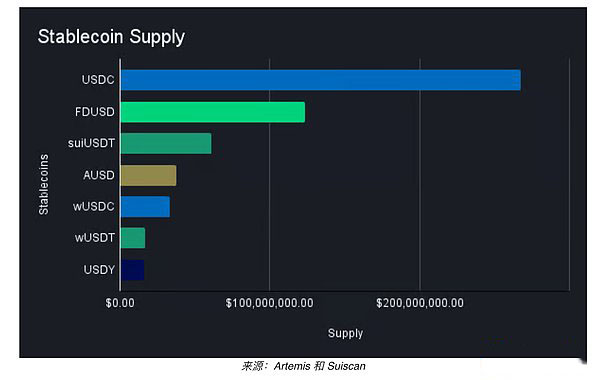Click the $100,000,000.00 tick label
This screenshot has width=600, height=380.
point(269,303)
